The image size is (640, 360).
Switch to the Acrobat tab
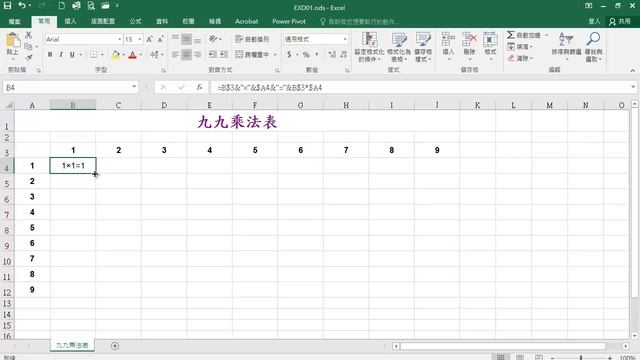point(247,21)
